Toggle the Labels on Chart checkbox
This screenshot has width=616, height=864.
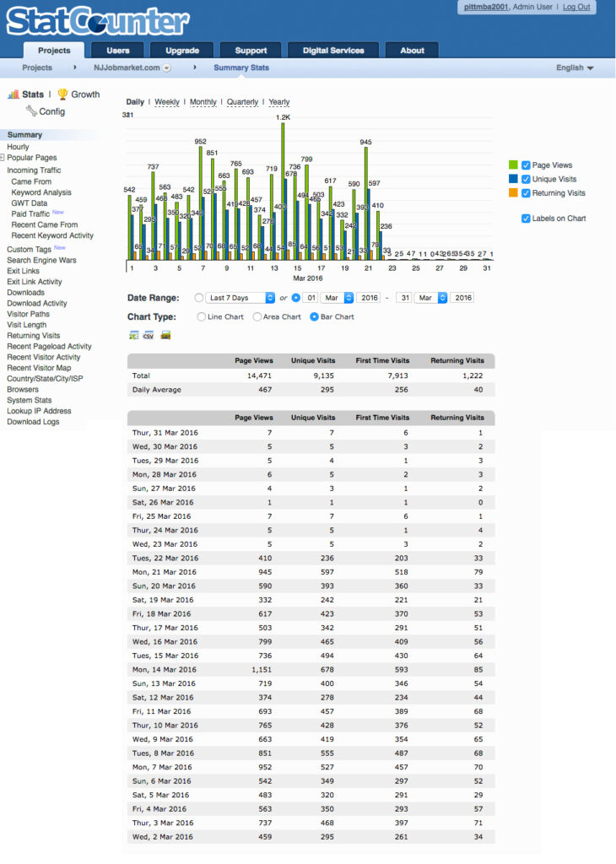pos(526,219)
